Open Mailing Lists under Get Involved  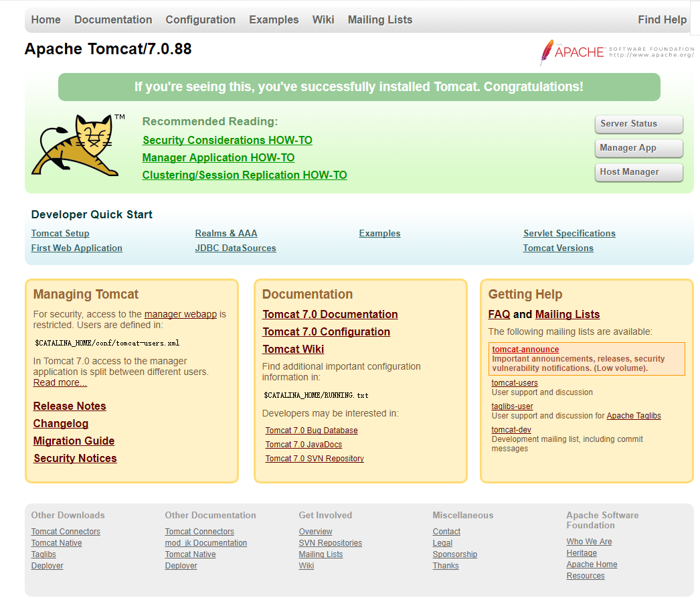pyautogui.click(x=321, y=554)
